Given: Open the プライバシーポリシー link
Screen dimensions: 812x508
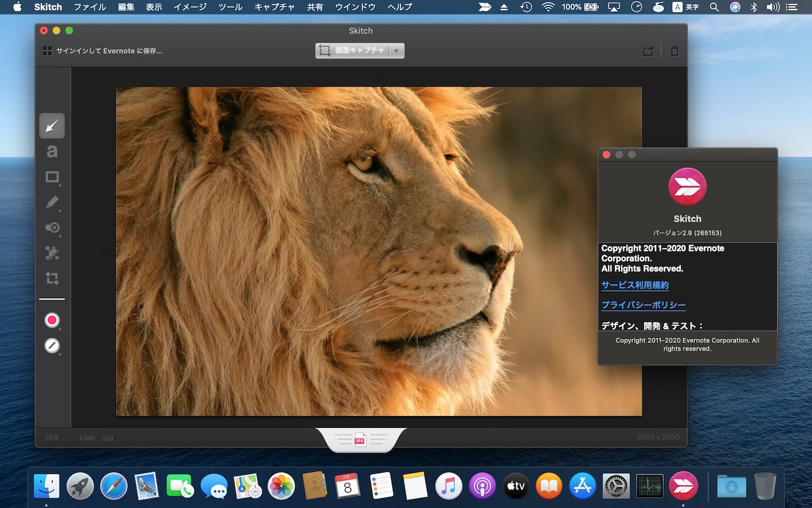Looking at the screenshot, I should pyautogui.click(x=644, y=305).
